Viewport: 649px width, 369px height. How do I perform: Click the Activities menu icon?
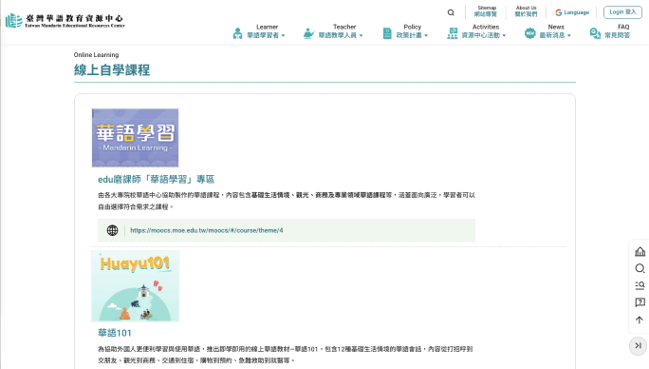tap(452, 33)
